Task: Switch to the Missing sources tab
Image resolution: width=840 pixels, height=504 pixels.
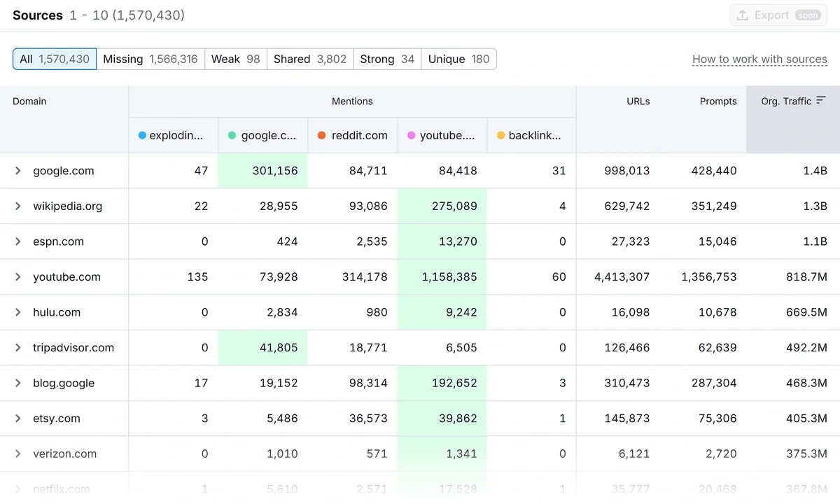Action: click(150, 59)
